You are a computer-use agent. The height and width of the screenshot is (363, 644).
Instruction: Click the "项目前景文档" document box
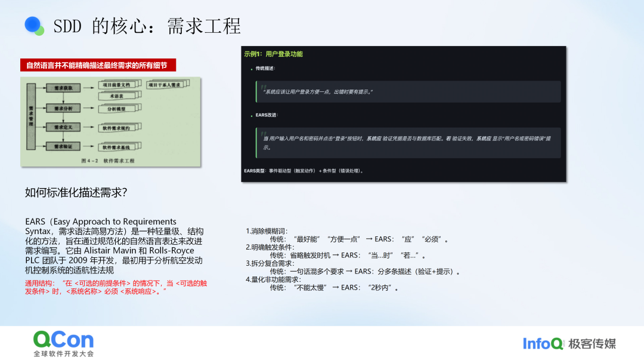click(119, 85)
